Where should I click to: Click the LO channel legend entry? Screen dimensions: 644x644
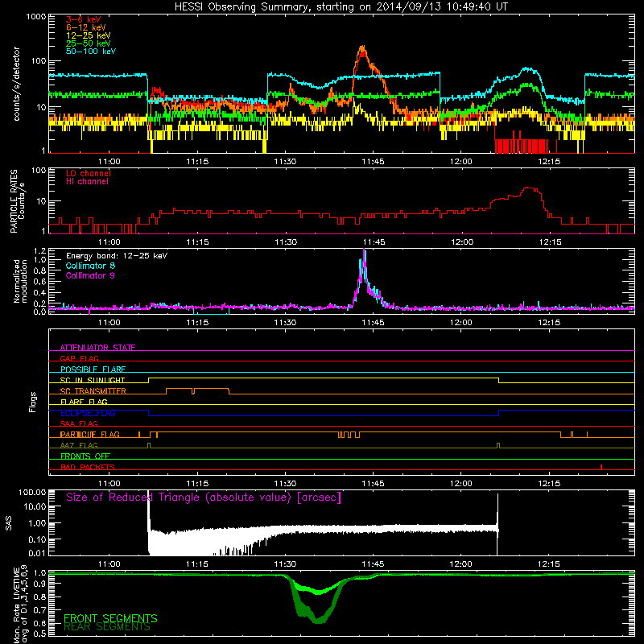[x=89, y=173]
